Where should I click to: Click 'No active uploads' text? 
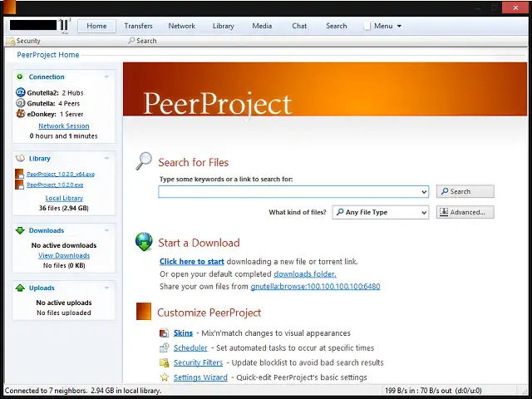64,303
